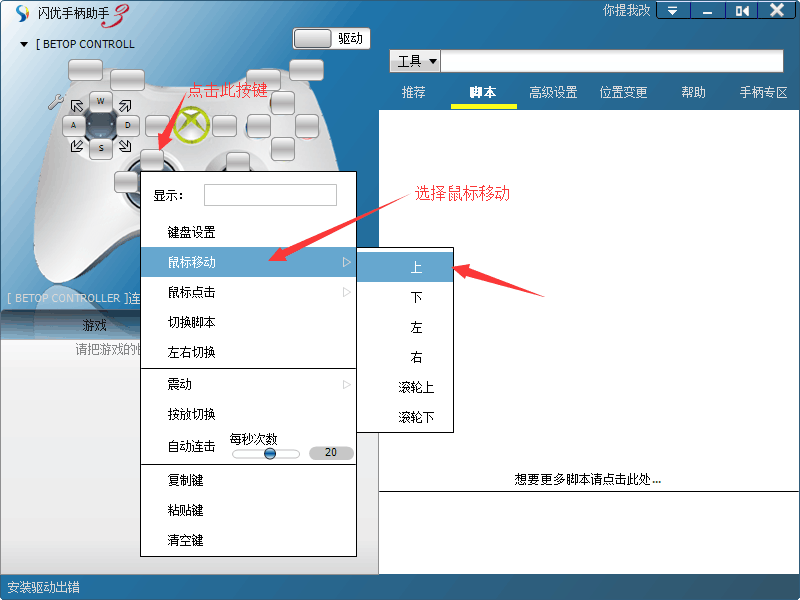Click the wrench settings icon on controller
The width and height of the screenshot is (800, 600).
(55, 102)
